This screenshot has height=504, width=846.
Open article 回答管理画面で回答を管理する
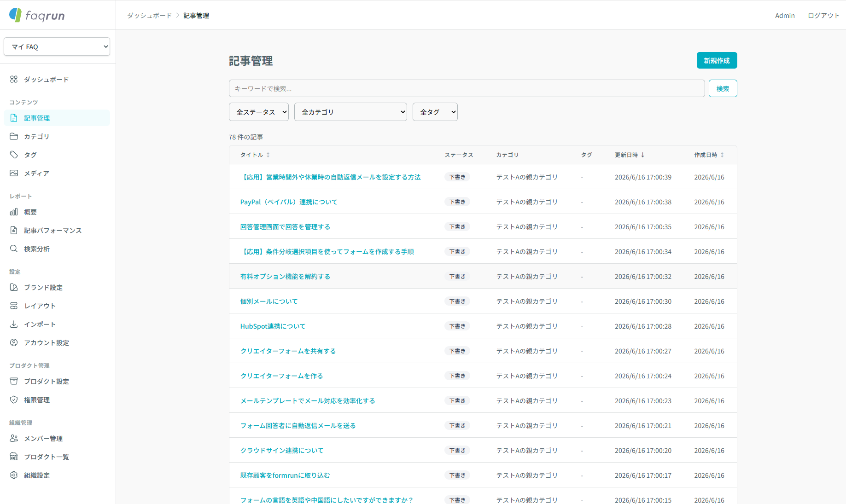click(285, 226)
